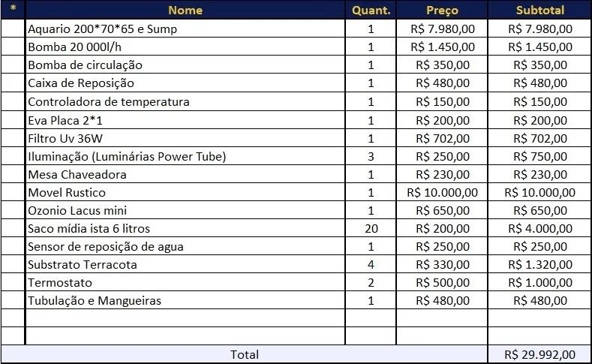592x364 pixels.
Task: Click the Total label row
Action: (245, 354)
